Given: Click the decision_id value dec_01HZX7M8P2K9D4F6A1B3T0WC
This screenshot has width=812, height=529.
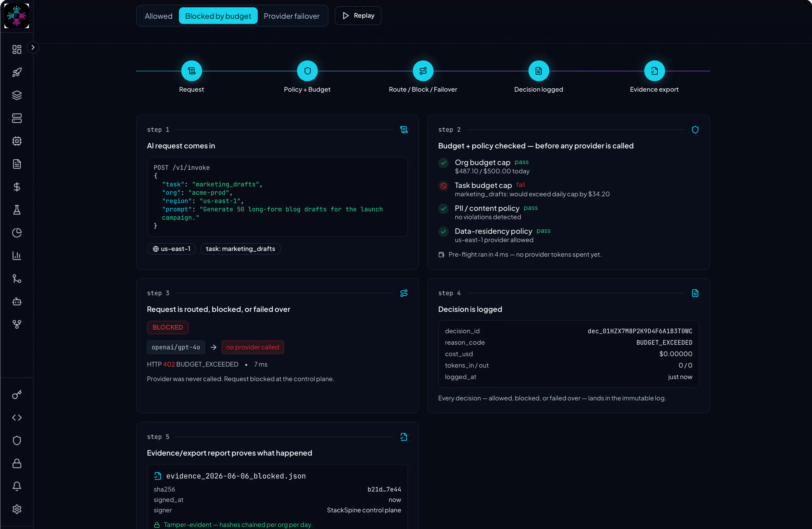Looking at the screenshot, I should 640,331.
